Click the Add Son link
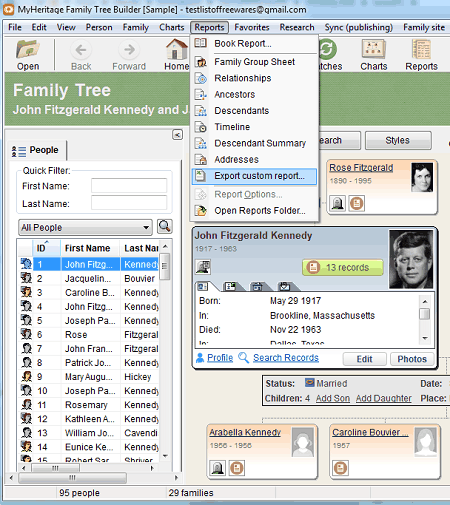This screenshot has width=450, height=505. [333, 398]
